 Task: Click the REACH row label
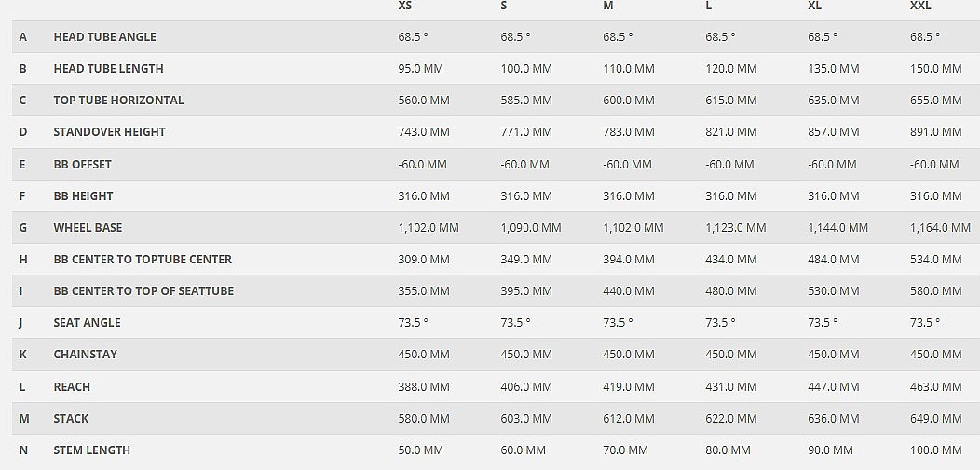coord(72,387)
